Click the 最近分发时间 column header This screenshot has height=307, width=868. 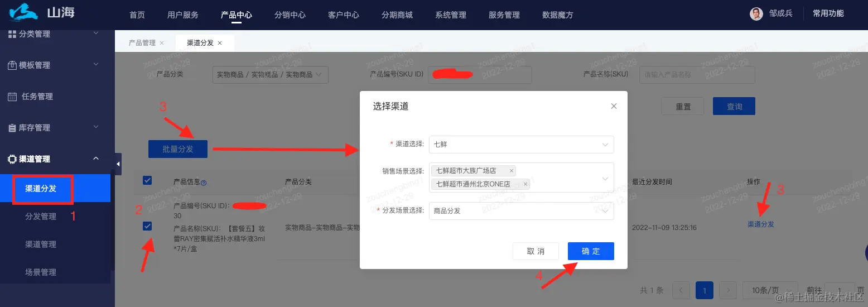[x=652, y=182]
